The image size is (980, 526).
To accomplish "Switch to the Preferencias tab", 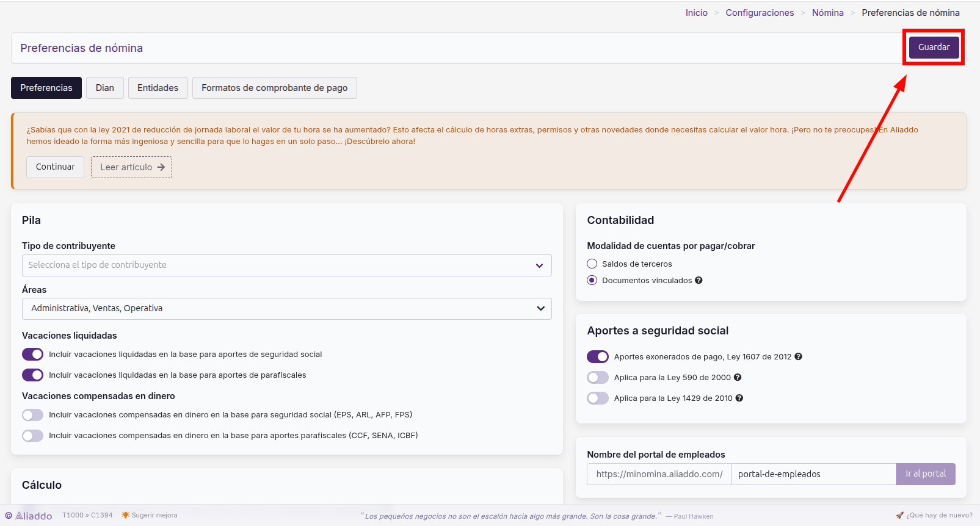I will pyautogui.click(x=46, y=88).
